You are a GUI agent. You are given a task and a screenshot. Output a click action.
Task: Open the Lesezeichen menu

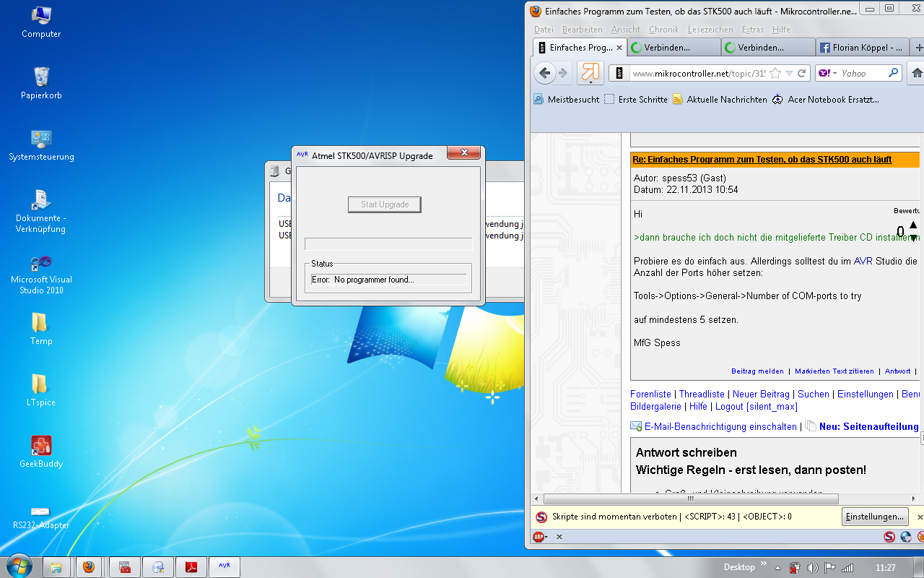tap(710, 30)
